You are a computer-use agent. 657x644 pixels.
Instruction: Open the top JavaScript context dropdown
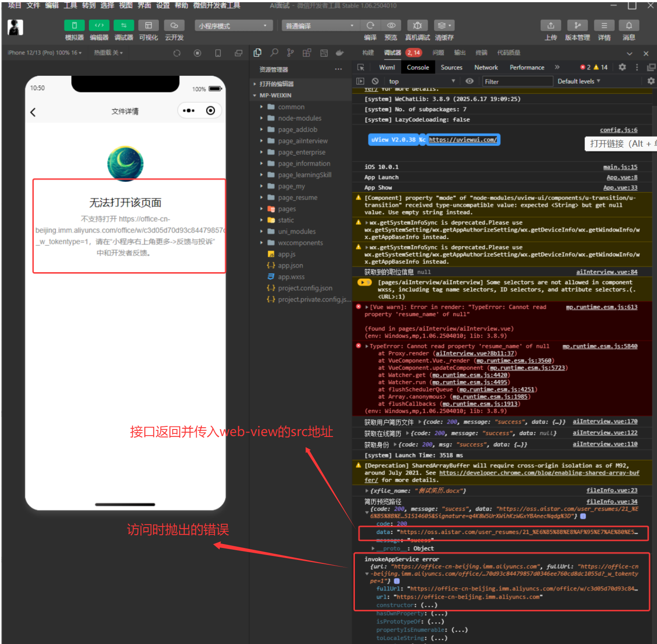tap(421, 81)
